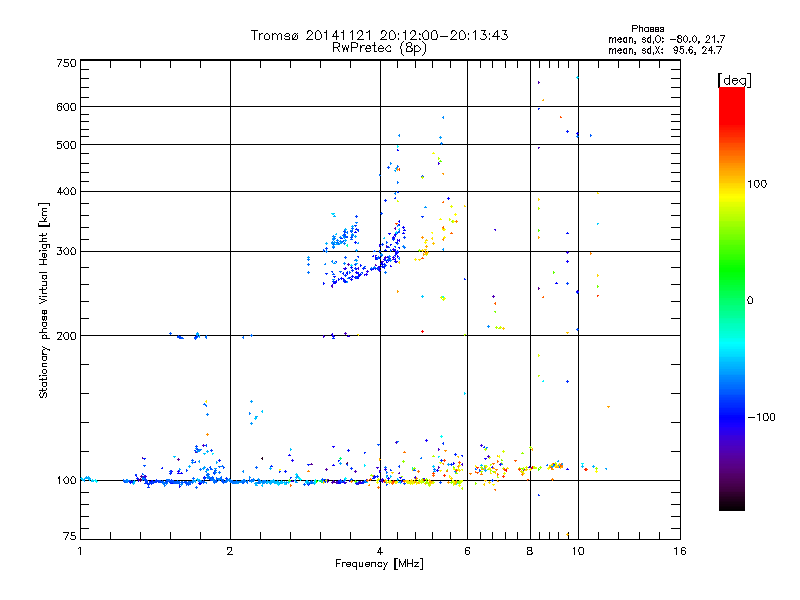Click the y-axis tick label '750'
Viewport: 800px width, 600px height.
(66, 64)
